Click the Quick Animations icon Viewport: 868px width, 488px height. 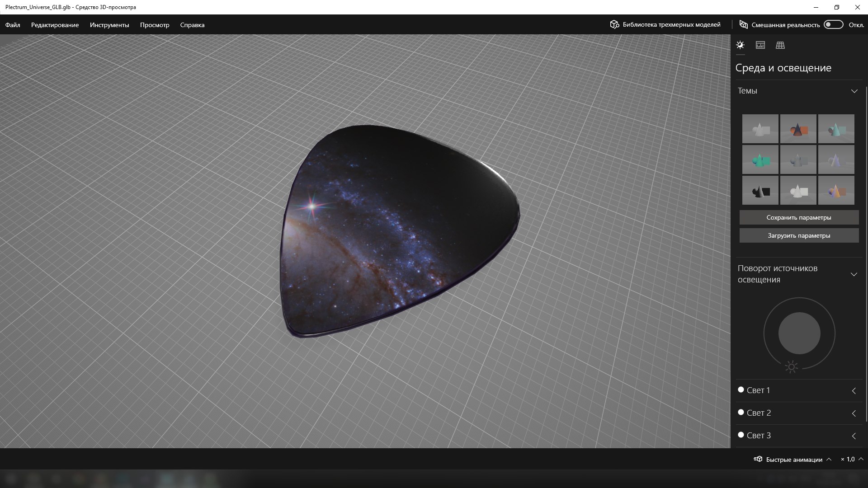pos(758,459)
